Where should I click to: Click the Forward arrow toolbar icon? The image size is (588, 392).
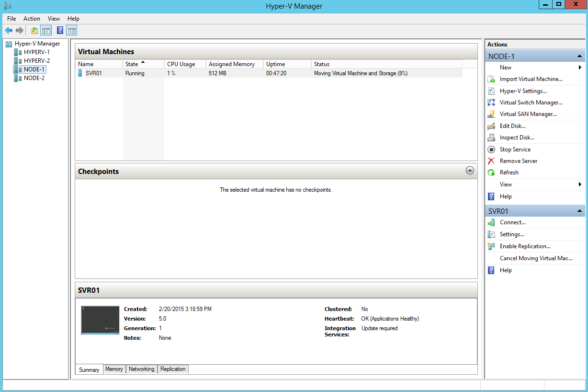20,31
